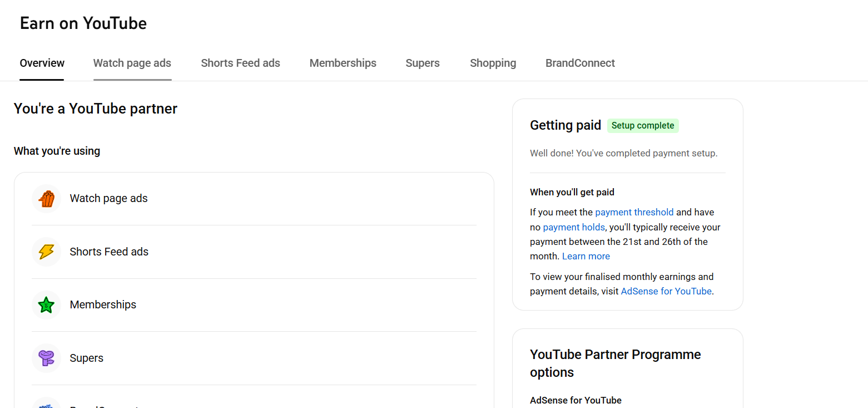Select Watch page ads row in What you're using
The width and height of the screenshot is (868, 408).
254,199
